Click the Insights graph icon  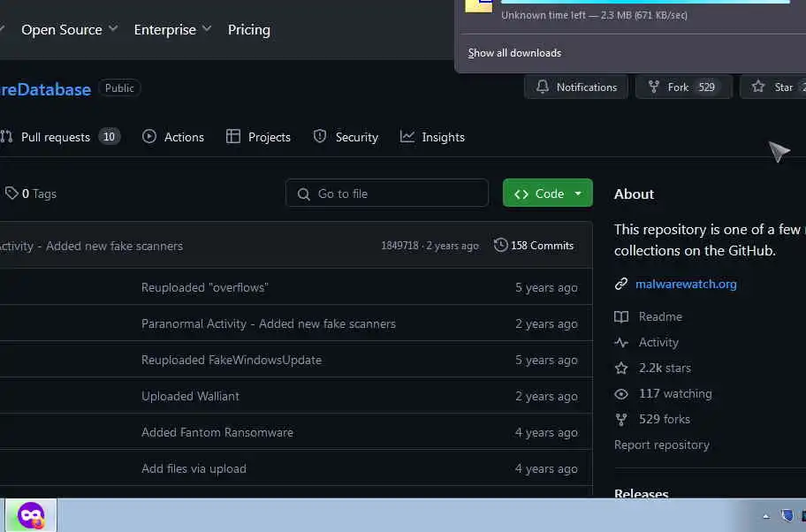click(407, 136)
